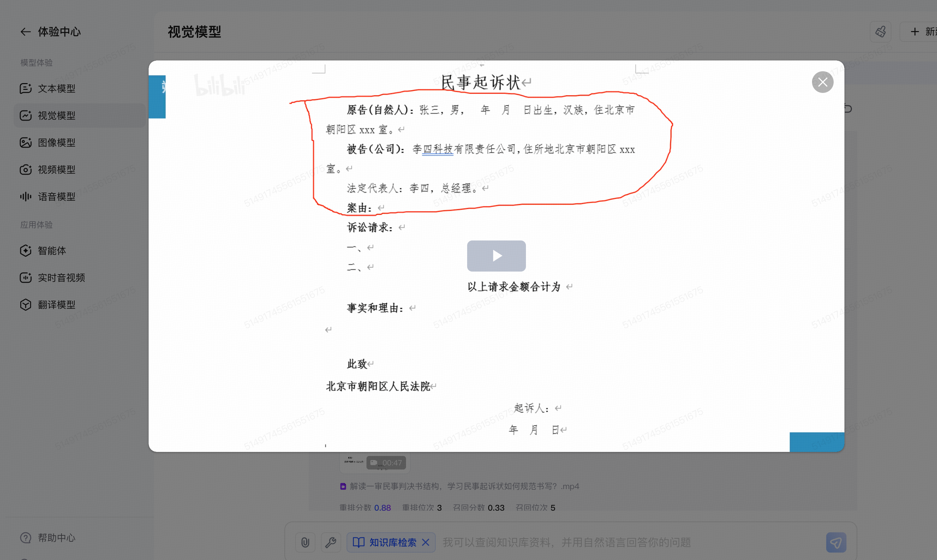Play the video in the preview
Image resolution: width=937 pixels, height=560 pixels.
(496, 256)
